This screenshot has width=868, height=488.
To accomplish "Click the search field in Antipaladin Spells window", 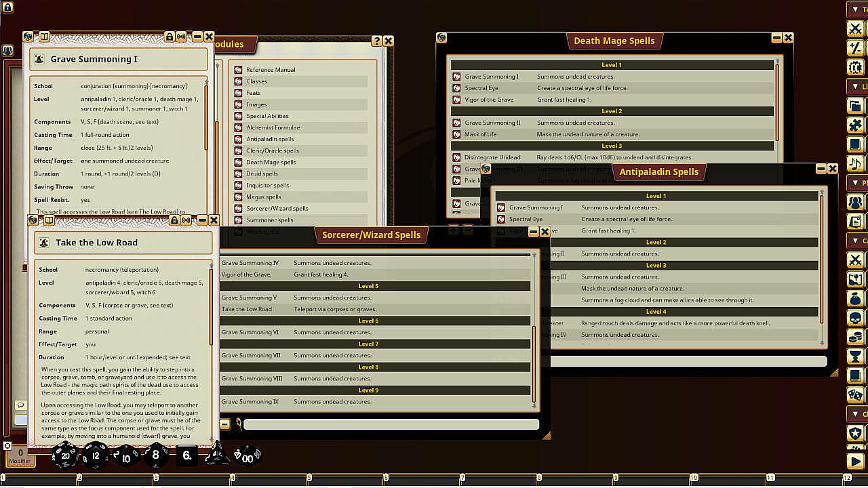I will (688, 361).
